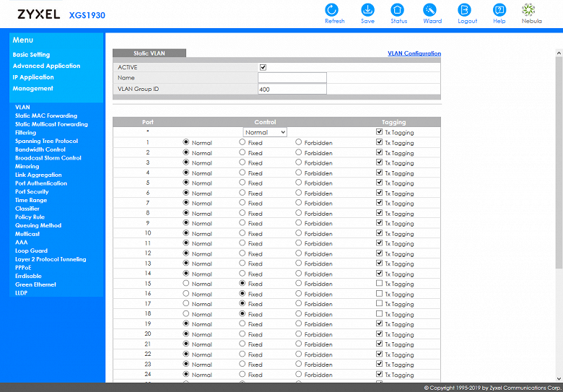Open Basic Setting menu

[31, 55]
